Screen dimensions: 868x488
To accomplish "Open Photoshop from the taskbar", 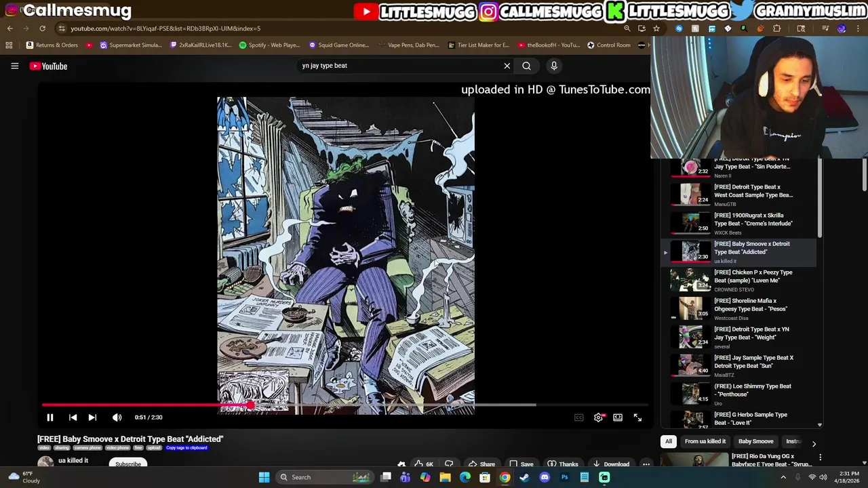I will coord(564,477).
